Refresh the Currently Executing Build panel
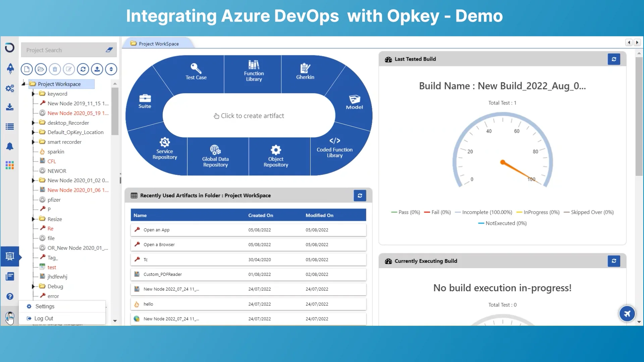 (x=614, y=261)
